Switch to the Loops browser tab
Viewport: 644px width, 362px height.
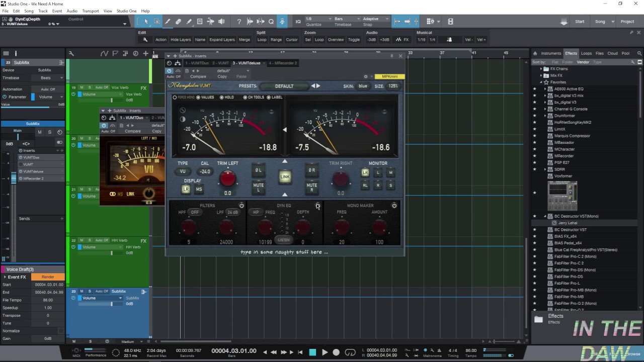(586, 53)
